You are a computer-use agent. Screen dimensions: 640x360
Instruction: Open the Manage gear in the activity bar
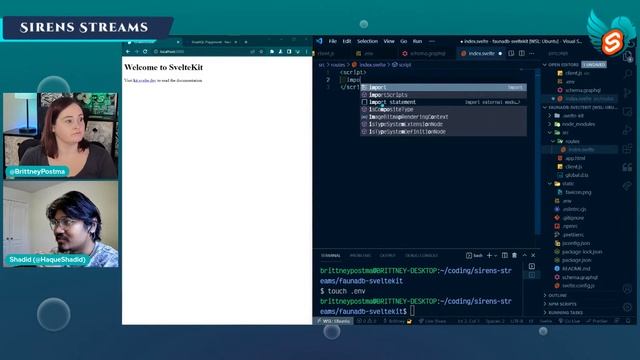[x=628, y=307]
